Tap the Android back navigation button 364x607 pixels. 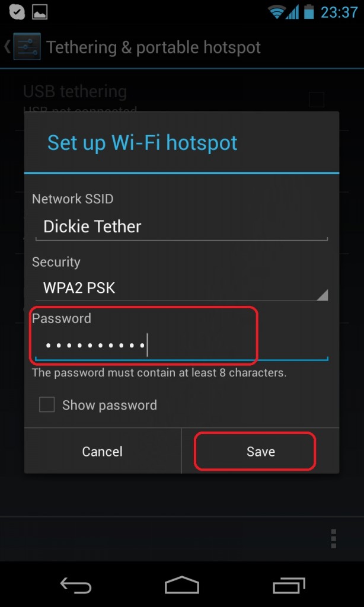pyautogui.click(x=76, y=585)
